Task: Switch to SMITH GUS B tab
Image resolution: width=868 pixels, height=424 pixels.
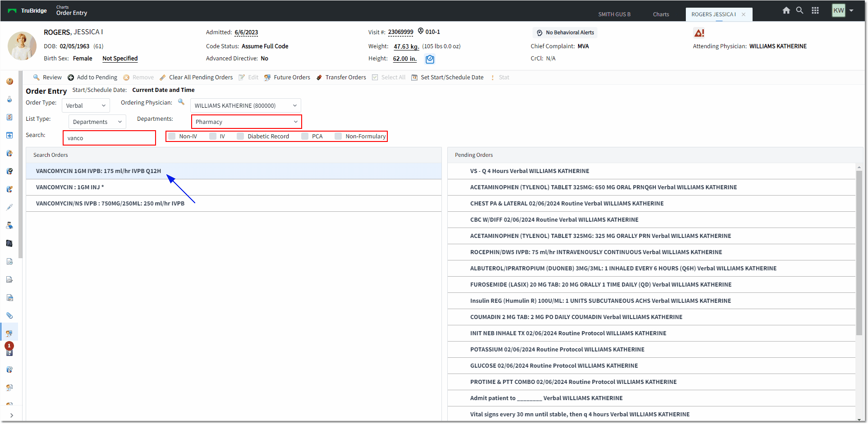Action: point(614,14)
